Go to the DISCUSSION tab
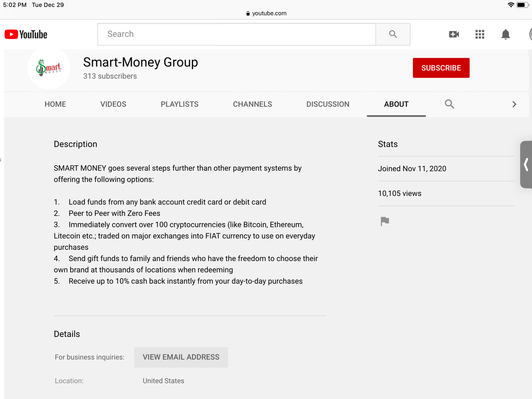 [x=328, y=104]
